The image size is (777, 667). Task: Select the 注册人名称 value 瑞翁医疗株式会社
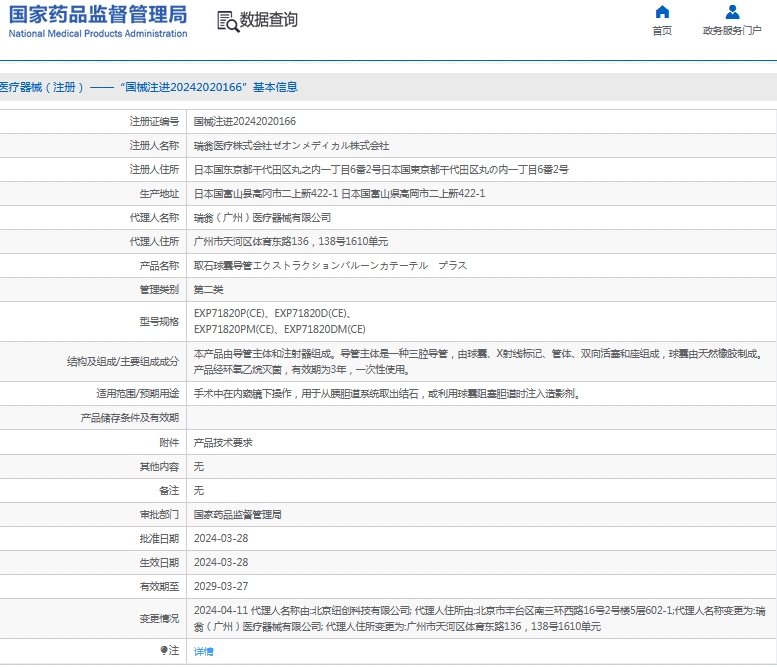pyautogui.click(x=291, y=146)
